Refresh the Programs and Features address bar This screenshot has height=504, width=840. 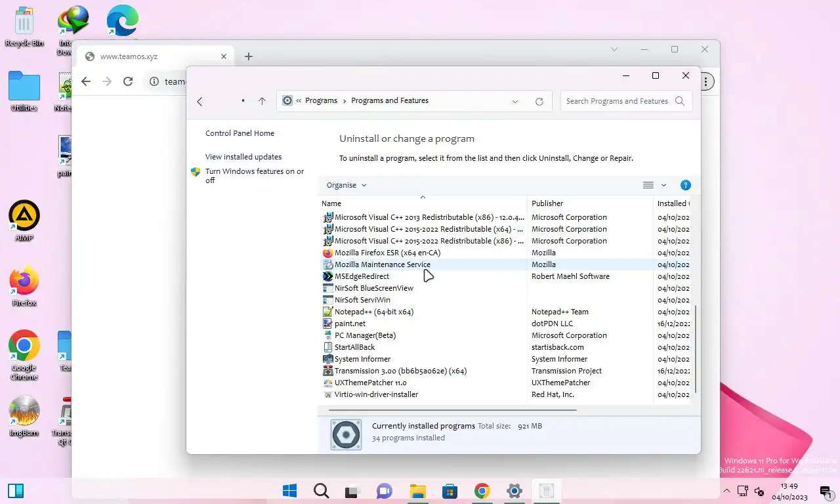[539, 101]
